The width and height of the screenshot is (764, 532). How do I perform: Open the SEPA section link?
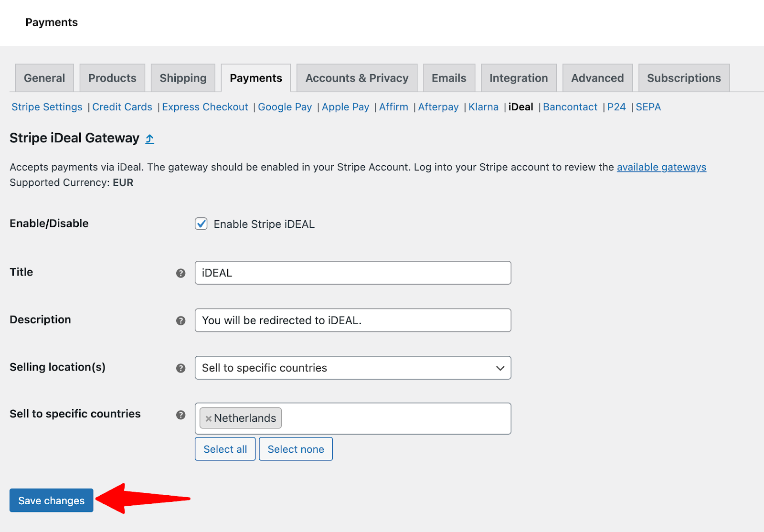[x=648, y=107]
